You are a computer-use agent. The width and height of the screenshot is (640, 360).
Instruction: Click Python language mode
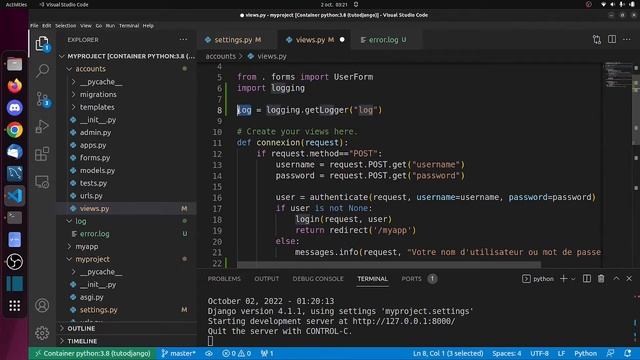(x=585, y=353)
